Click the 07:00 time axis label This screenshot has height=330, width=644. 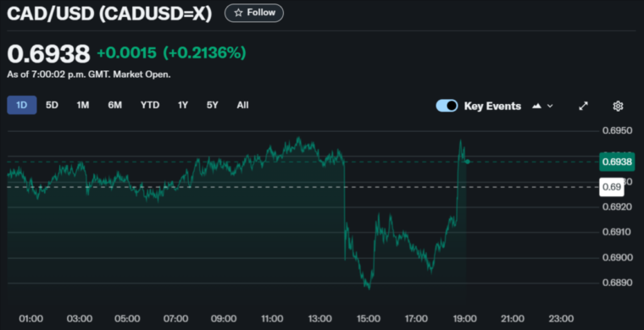coord(175,318)
